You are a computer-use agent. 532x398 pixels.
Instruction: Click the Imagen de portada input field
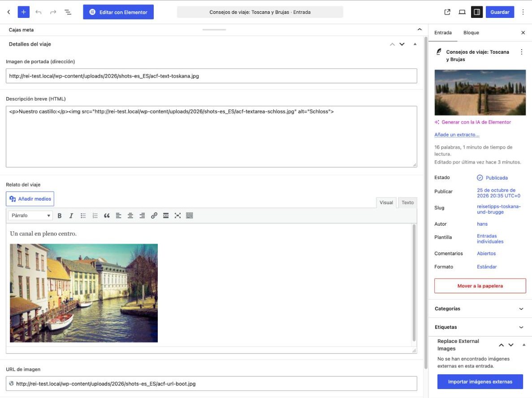tap(212, 76)
